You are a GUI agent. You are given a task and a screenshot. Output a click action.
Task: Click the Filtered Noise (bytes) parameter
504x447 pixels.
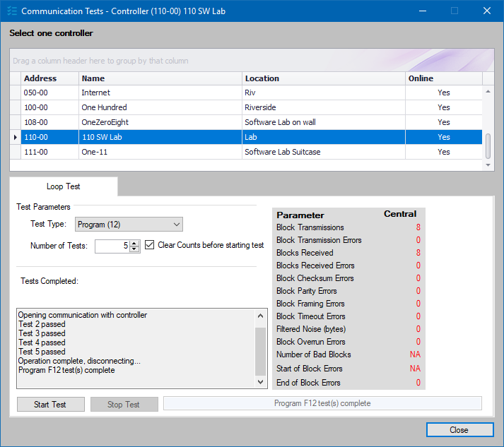point(311,329)
